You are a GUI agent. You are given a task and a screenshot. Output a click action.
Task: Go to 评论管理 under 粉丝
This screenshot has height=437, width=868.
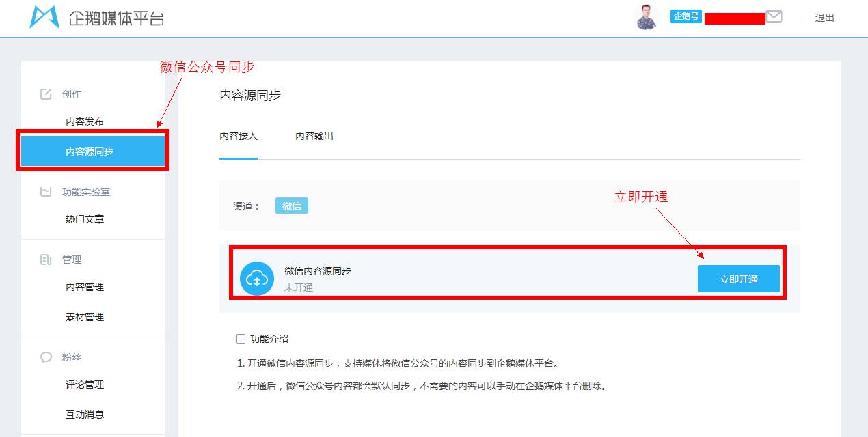click(84, 384)
